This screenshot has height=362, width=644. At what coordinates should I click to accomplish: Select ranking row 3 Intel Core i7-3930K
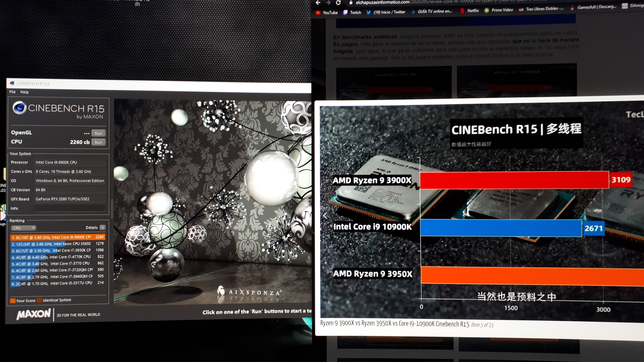pyautogui.click(x=57, y=250)
